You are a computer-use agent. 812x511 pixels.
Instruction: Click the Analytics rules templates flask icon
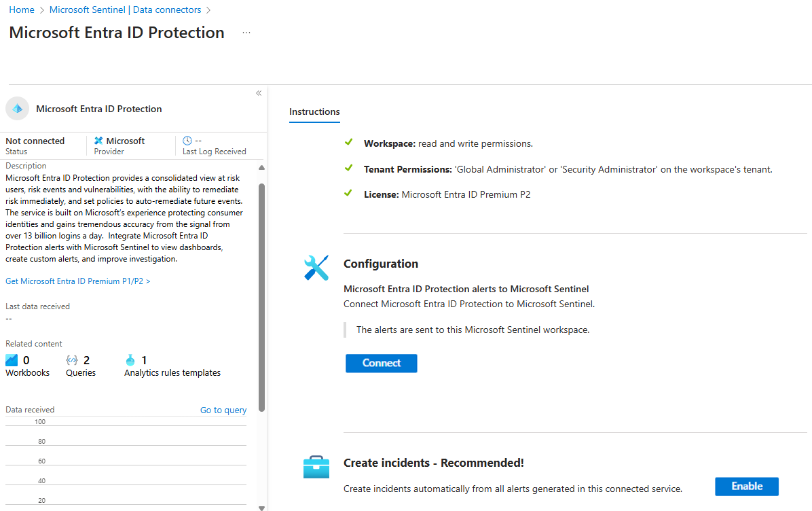pyautogui.click(x=130, y=359)
